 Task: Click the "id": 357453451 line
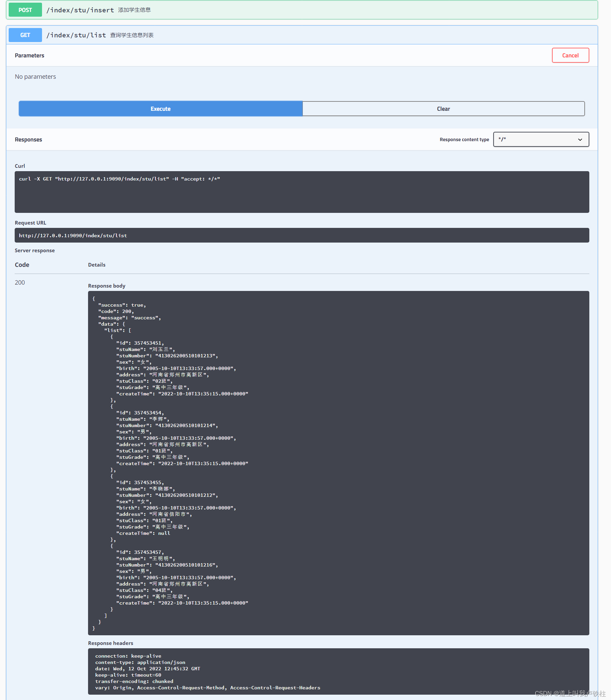click(140, 343)
